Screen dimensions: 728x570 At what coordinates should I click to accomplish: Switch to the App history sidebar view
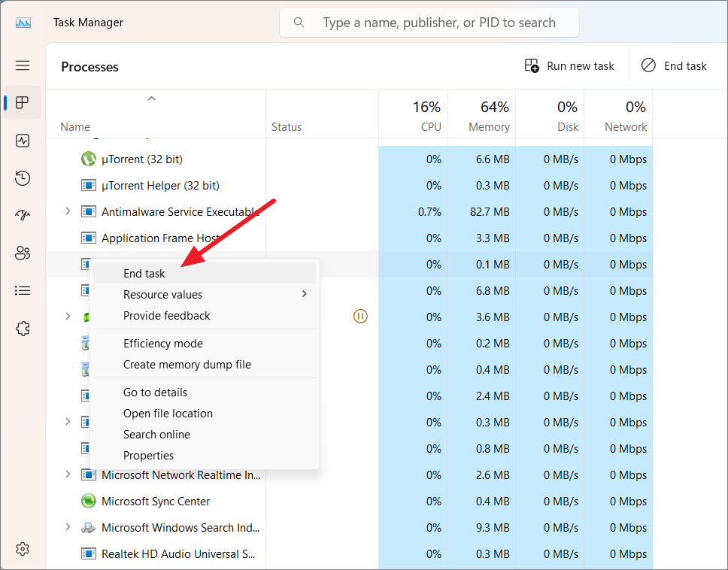tap(23, 178)
